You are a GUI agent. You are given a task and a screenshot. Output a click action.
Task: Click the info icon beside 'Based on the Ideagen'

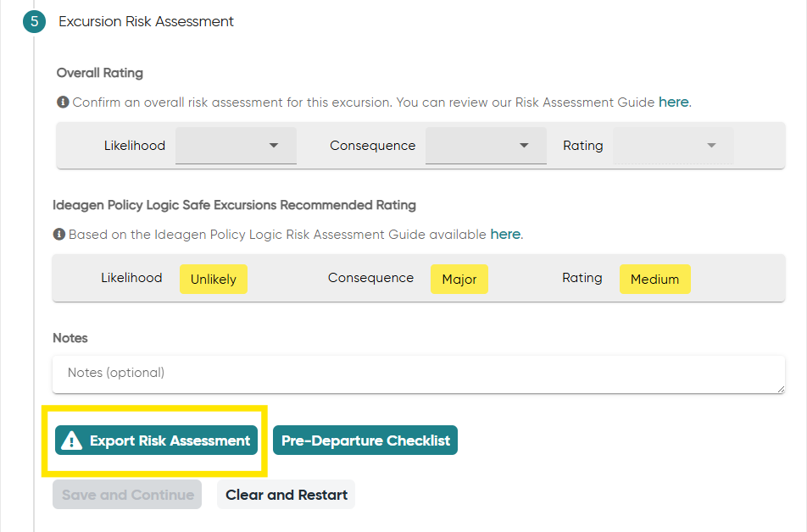(x=59, y=234)
